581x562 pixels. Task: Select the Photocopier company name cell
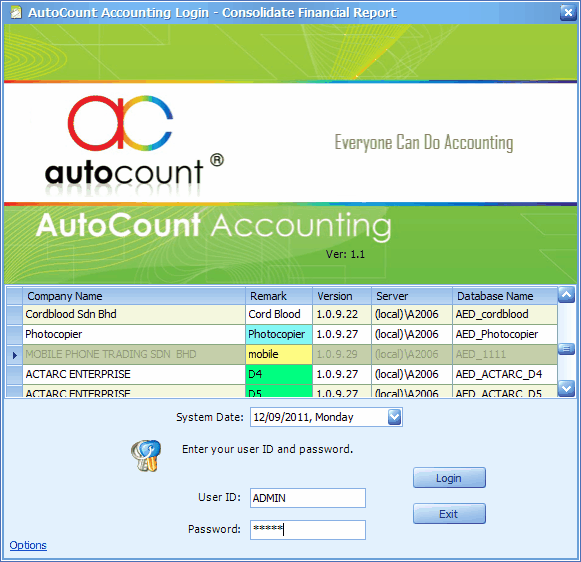tap(134, 335)
